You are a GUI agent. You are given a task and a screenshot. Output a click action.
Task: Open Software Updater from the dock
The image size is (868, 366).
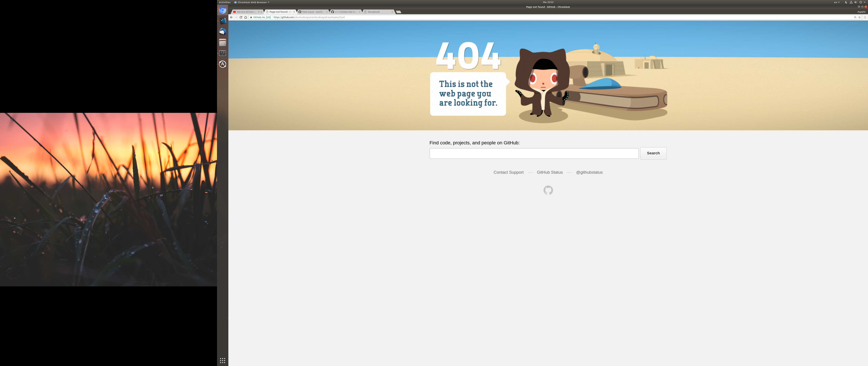tap(222, 64)
